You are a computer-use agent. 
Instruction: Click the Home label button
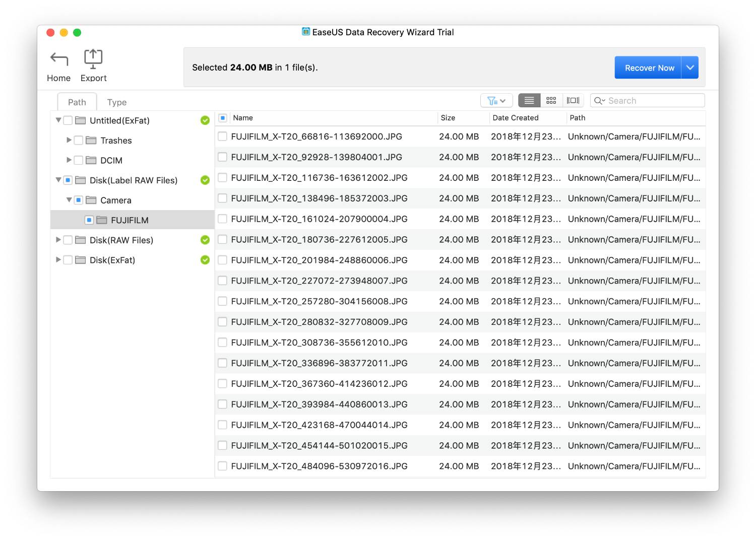tap(59, 78)
